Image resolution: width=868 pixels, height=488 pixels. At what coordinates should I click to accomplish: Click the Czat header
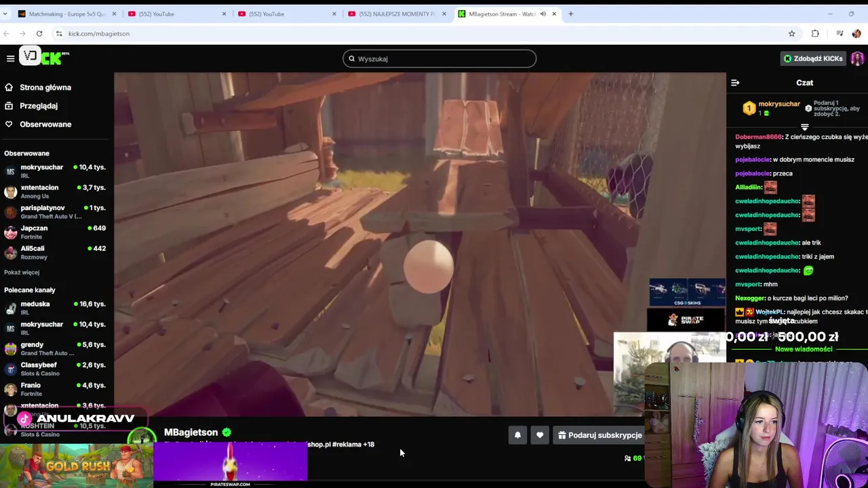(x=804, y=83)
